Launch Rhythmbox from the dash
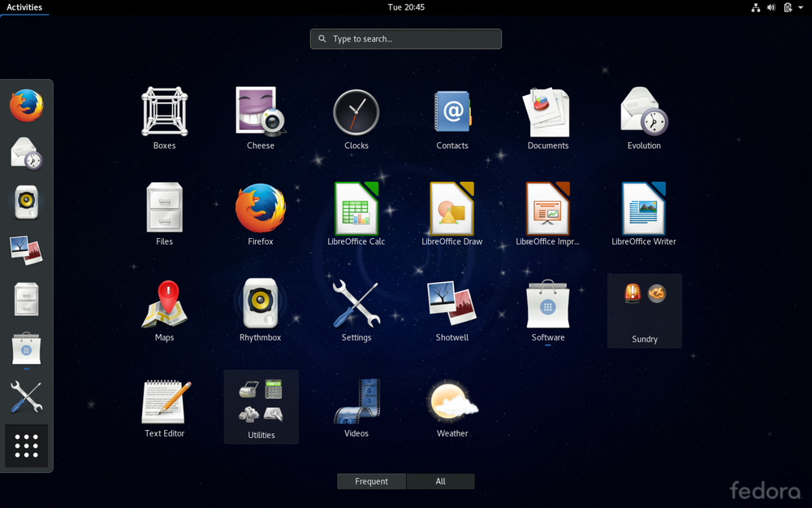This screenshot has width=812, height=508. pyautogui.click(x=27, y=202)
